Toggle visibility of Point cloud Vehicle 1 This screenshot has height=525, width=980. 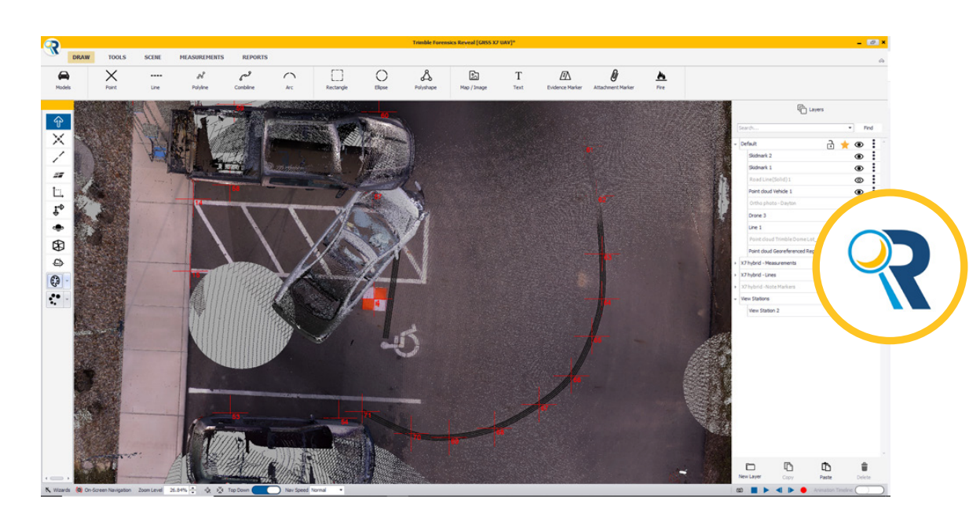[859, 192]
